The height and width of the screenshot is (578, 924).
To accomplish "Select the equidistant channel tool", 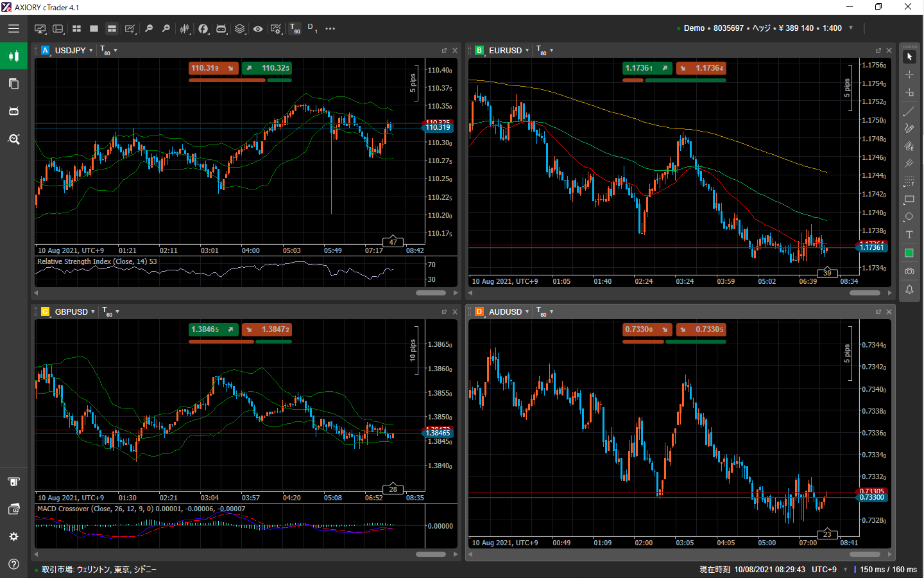I will 909,146.
